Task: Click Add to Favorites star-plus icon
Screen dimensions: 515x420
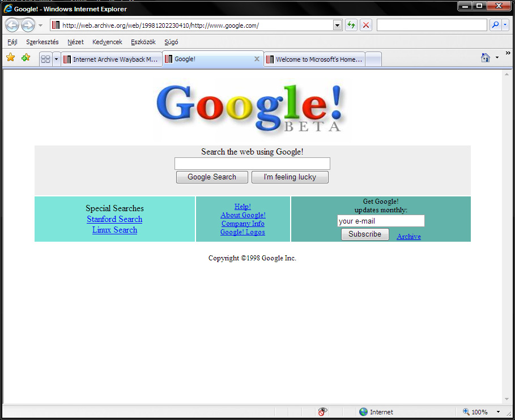Action: 25,58
